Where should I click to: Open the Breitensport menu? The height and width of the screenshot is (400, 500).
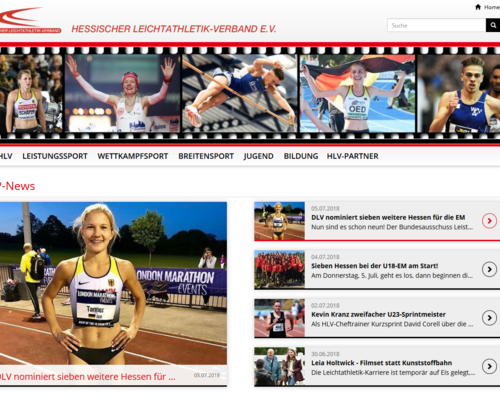[206, 156]
